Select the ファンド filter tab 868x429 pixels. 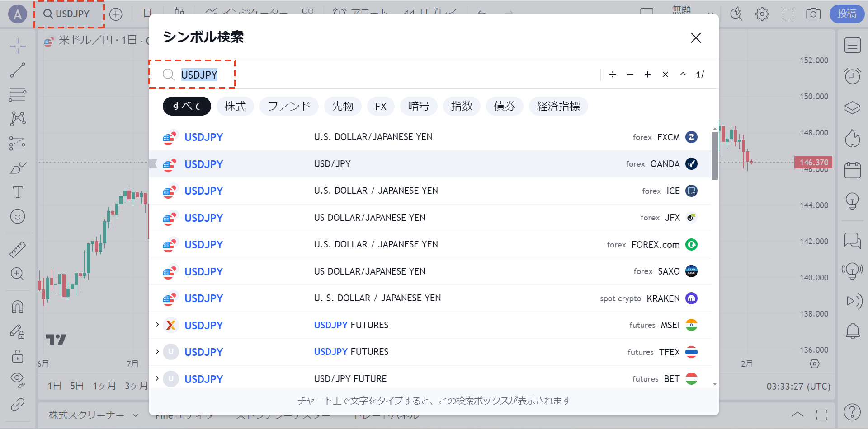(x=289, y=106)
